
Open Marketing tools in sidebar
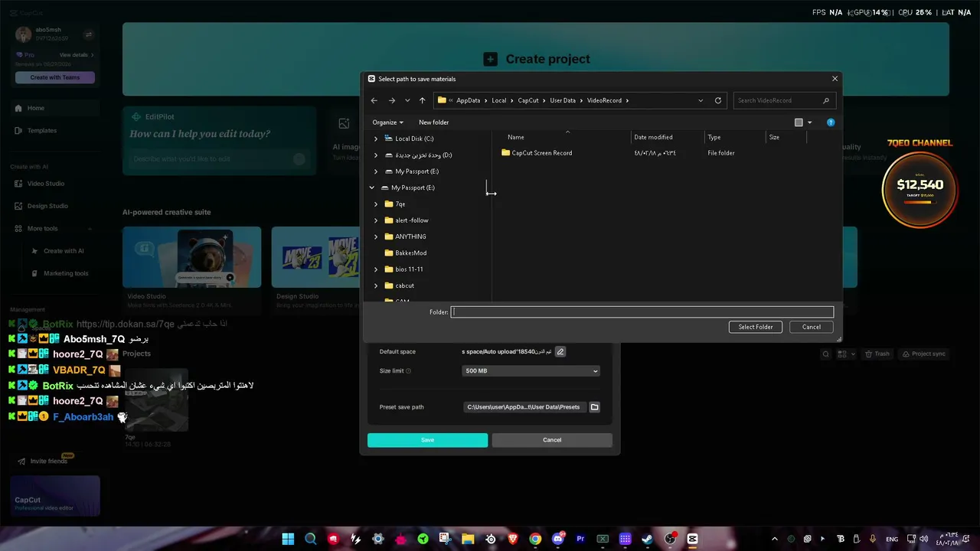(60, 273)
